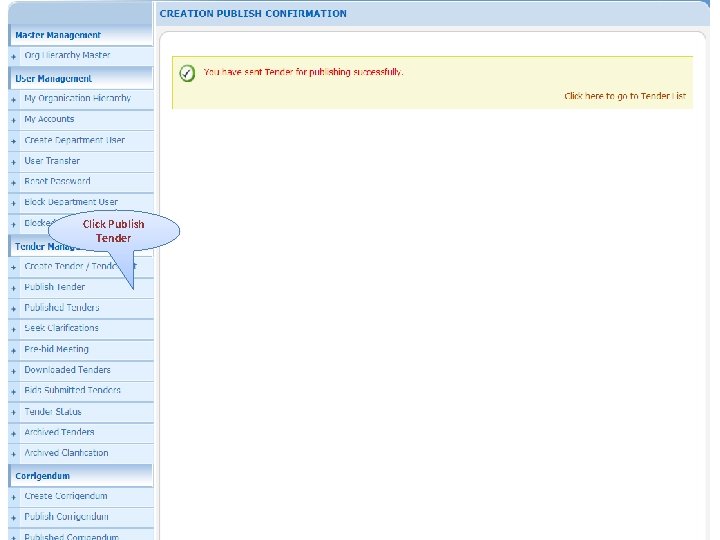
Task: Open Create Department User
Action: [x=74, y=140]
